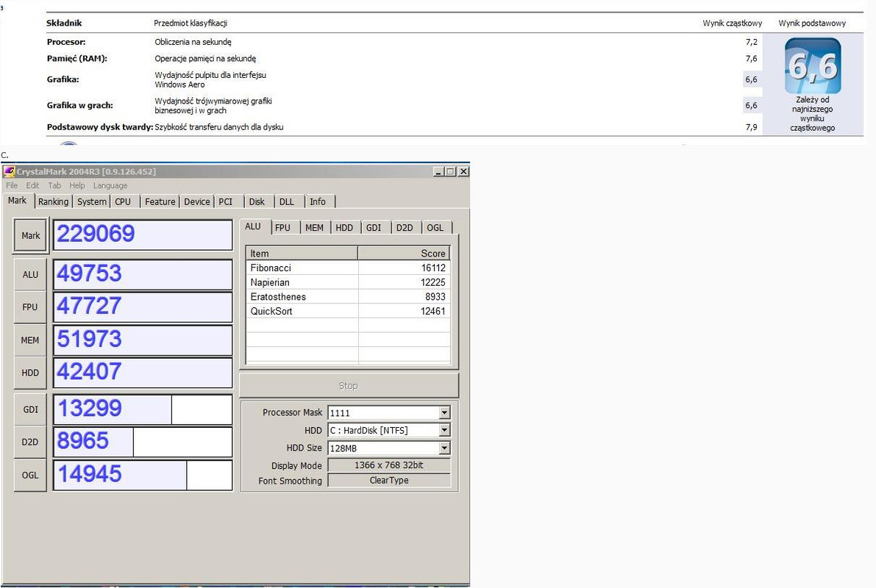Screen dimensions: 876x588
Task: Switch to the Ranking tab
Action: tap(53, 201)
